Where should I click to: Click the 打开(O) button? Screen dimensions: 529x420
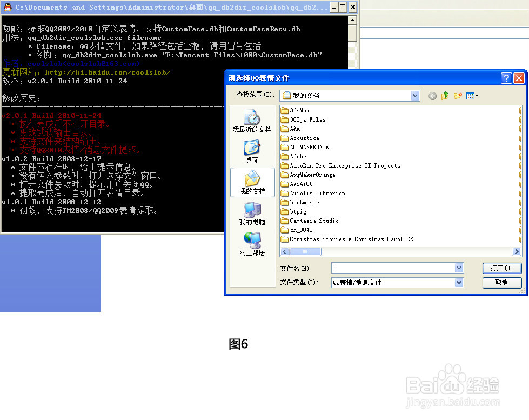click(x=502, y=268)
